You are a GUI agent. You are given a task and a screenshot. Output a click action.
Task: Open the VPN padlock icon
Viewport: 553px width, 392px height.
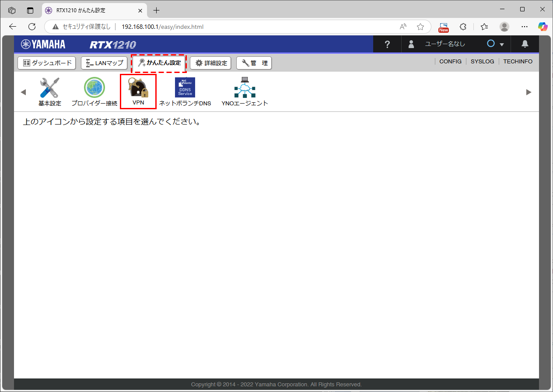click(138, 92)
